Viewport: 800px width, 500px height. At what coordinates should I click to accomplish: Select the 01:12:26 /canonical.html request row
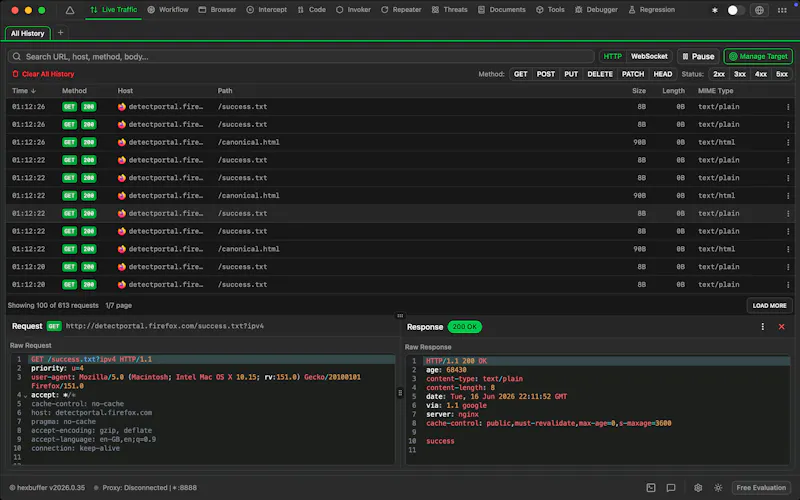[x=400, y=142]
